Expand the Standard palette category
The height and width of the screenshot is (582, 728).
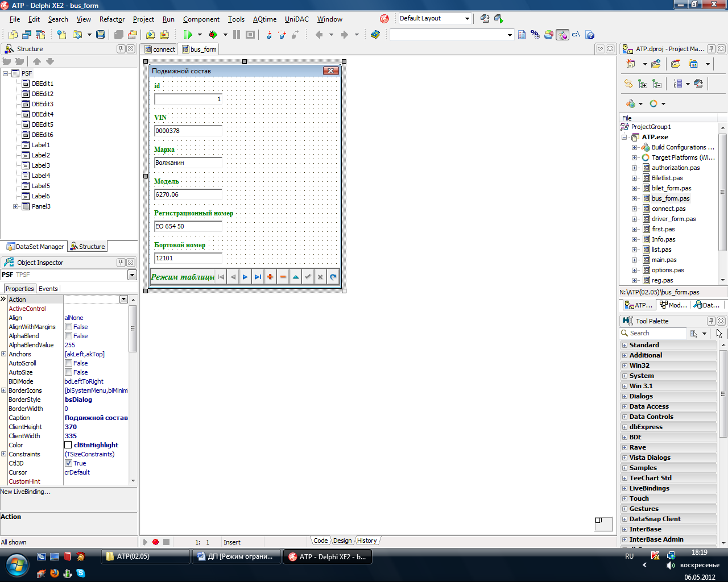[624, 345]
